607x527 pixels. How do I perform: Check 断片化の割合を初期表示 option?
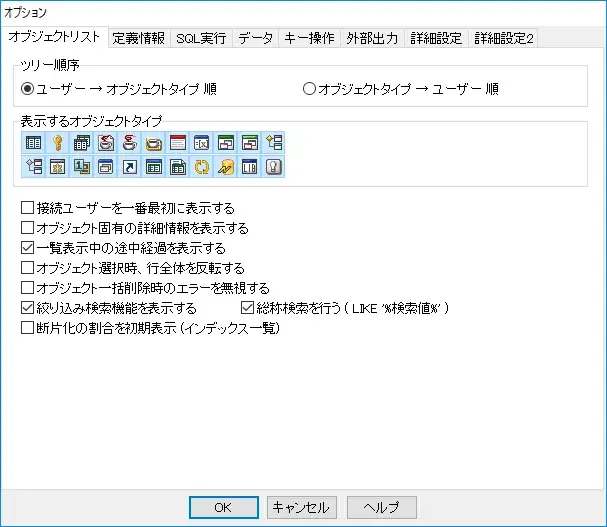28,327
